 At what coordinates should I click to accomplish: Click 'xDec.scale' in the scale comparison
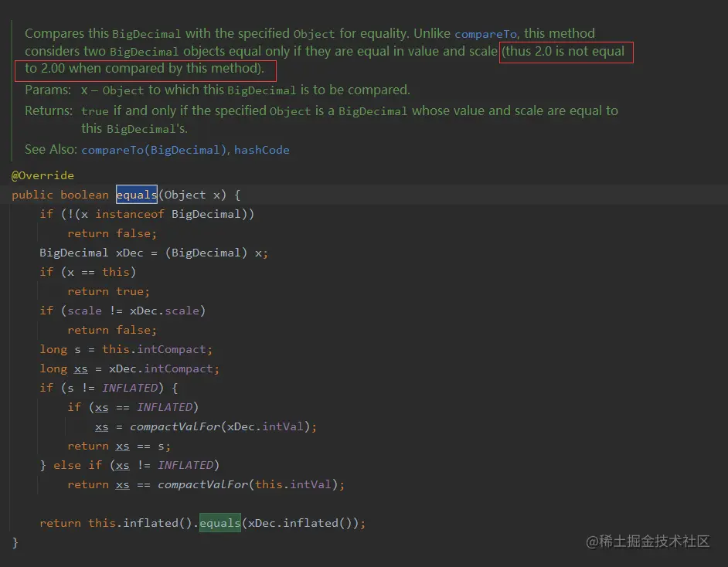165,311
